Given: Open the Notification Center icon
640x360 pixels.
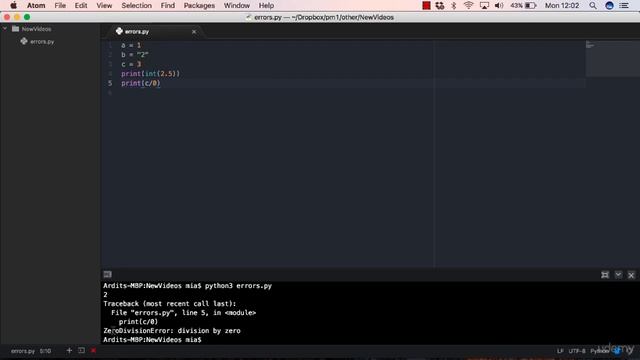Looking at the screenshot, I should pyautogui.click(x=624, y=6).
